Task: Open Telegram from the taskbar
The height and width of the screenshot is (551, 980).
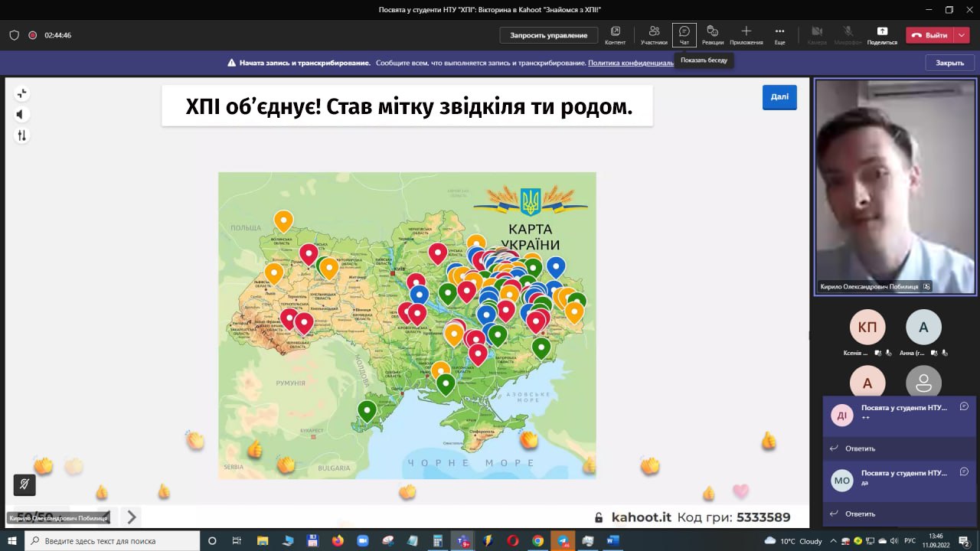Action: click(563, 541)
